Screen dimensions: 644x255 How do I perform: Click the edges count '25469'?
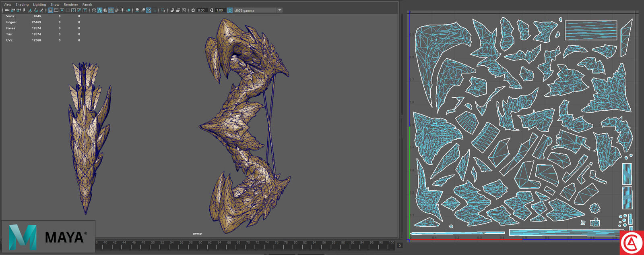click(36, 22)
